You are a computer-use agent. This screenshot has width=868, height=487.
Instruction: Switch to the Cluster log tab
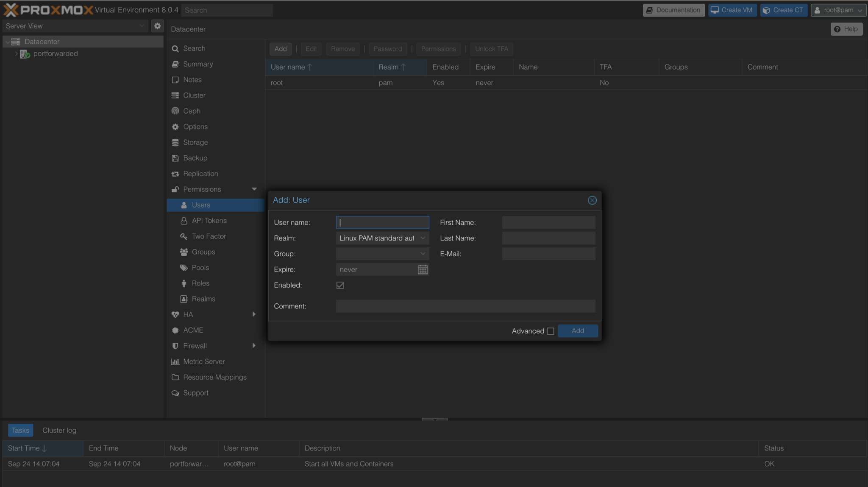tap(59, 430)
